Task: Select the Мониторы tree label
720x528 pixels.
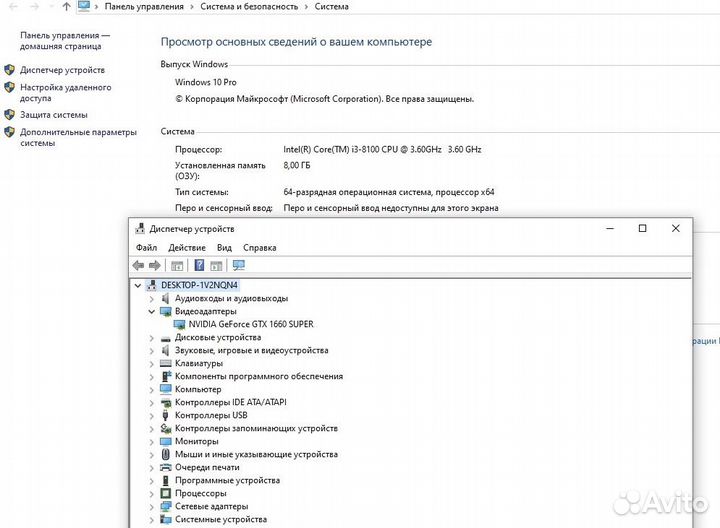Action: 197,441
